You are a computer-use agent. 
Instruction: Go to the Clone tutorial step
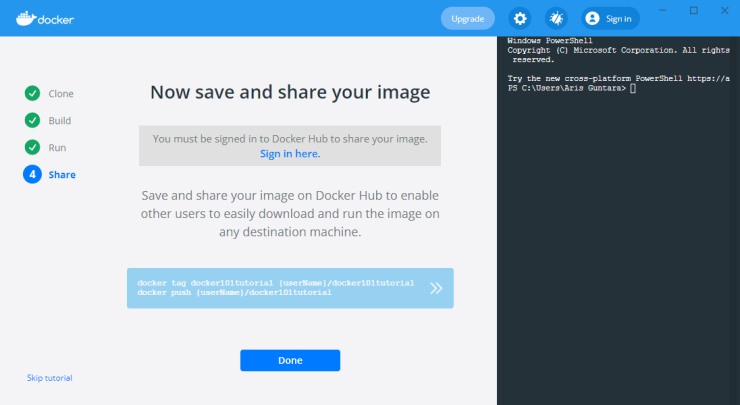(61, 93)
